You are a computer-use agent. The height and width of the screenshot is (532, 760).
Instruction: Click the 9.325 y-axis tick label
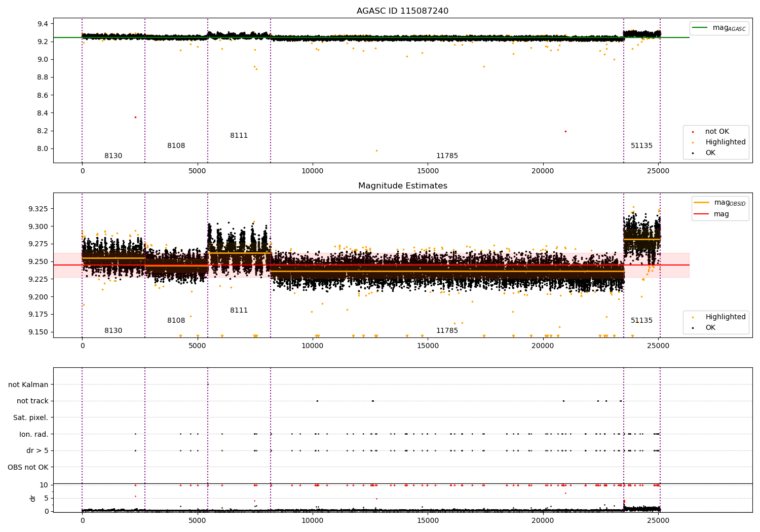coord(38,209)
